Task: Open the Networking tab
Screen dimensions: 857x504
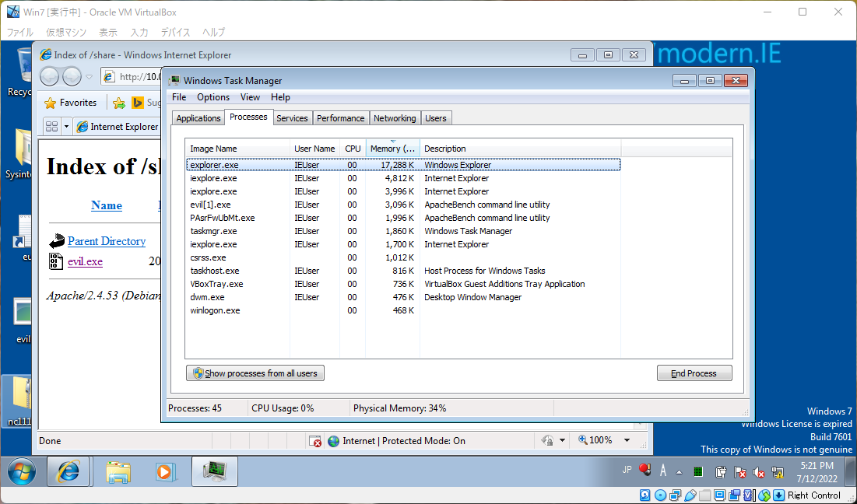Action: (395, 118)
